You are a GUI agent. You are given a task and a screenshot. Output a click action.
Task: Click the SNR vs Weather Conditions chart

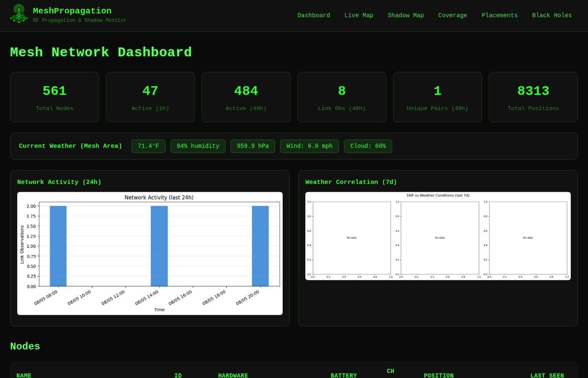tap(438, 236)
